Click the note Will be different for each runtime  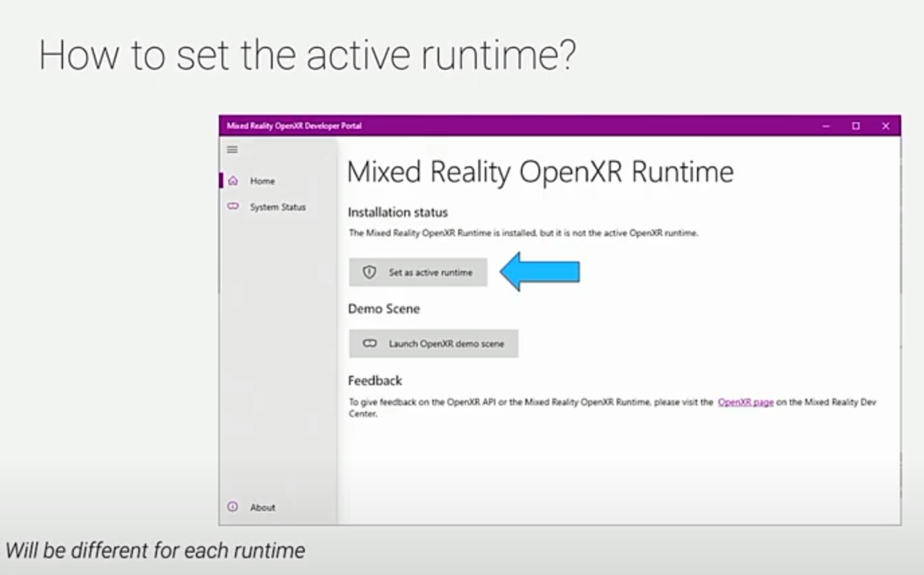[x=155, y=551]
